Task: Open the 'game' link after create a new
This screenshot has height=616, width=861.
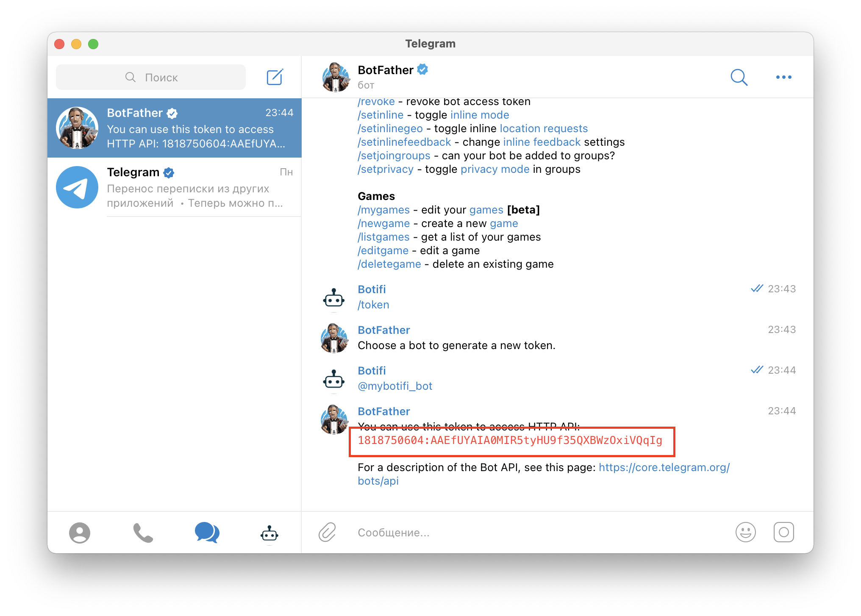Action: 504,223
